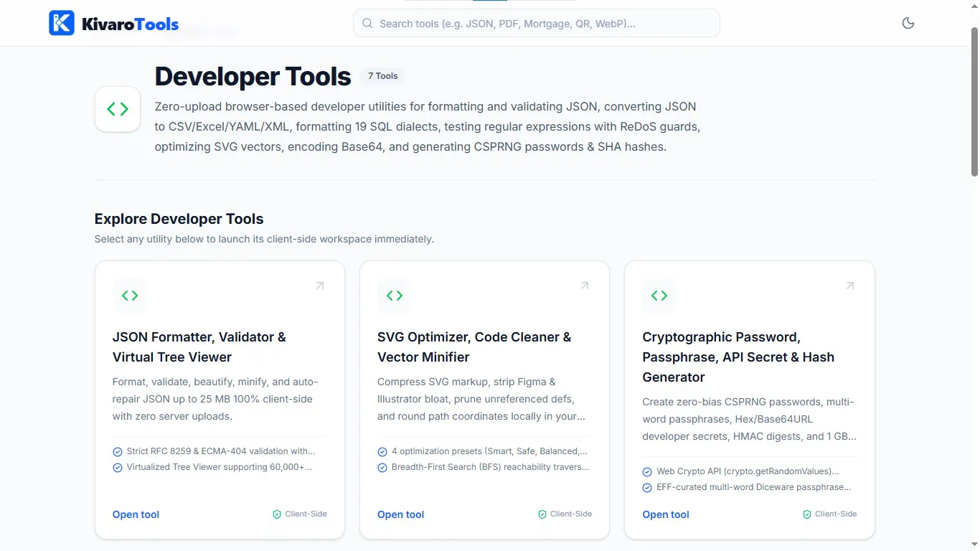This screenshot has width=980, height=551.
Task: Click the JSON Formatter card description text
Action: pyautogui.click(x=215, y=399)
